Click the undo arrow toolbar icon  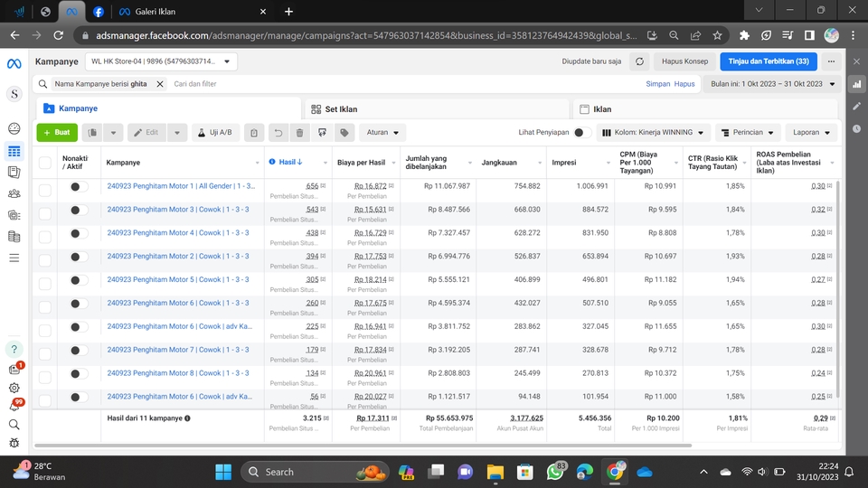pyautogui.click(x=278, y=132)
